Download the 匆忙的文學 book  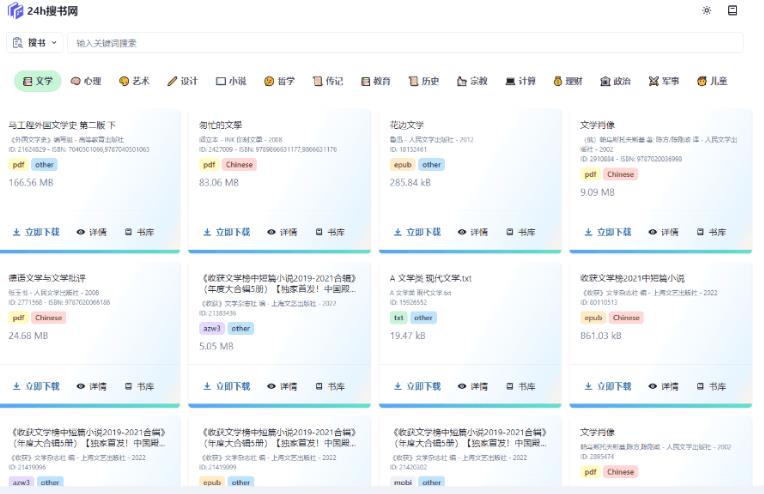click(x=227, y=232)
